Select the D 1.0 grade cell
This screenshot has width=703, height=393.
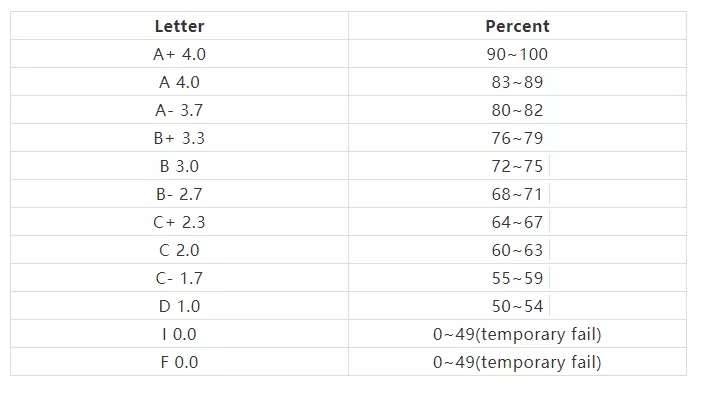(179, 306)
